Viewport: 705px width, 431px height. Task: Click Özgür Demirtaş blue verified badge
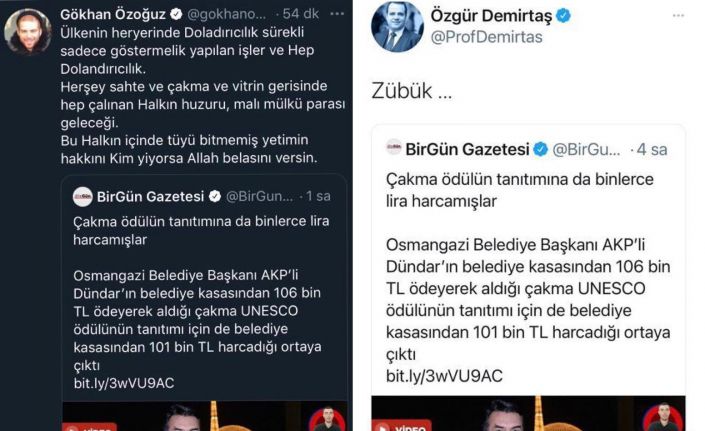(563, 16)
